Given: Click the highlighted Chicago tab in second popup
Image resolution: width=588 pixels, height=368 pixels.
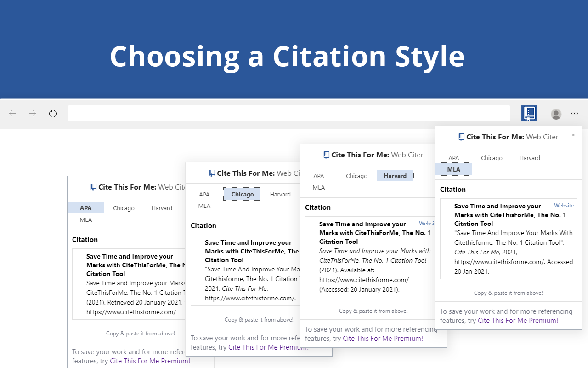Looking at the screenshot, I should (x=243, y=194).
